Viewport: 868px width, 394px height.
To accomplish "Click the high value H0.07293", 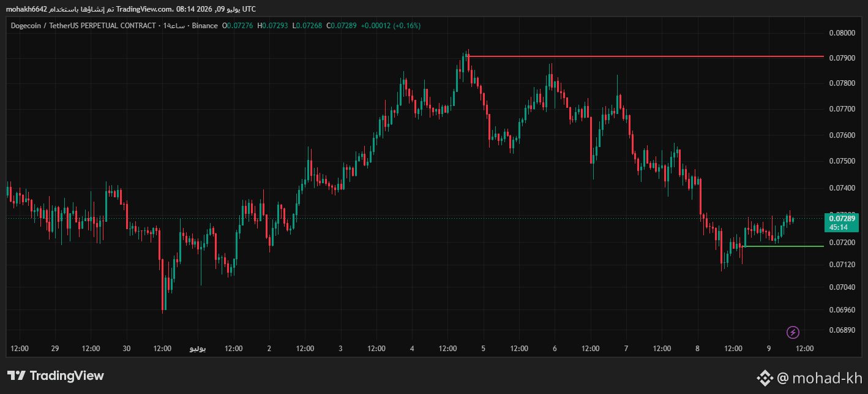I will pyautogui.click(x=273, y=26).
